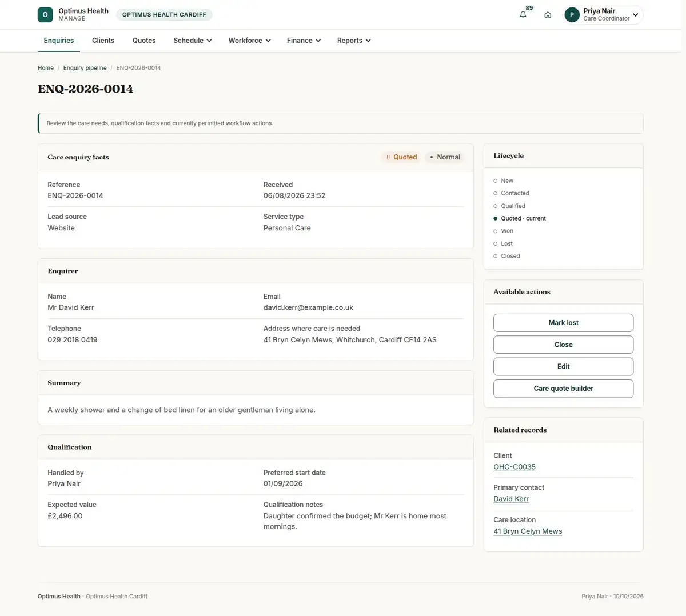The width and height of the screenshot is (686, 616).
Task: Click the received date 06/08/2026 23:52
Action: [294, 195]
